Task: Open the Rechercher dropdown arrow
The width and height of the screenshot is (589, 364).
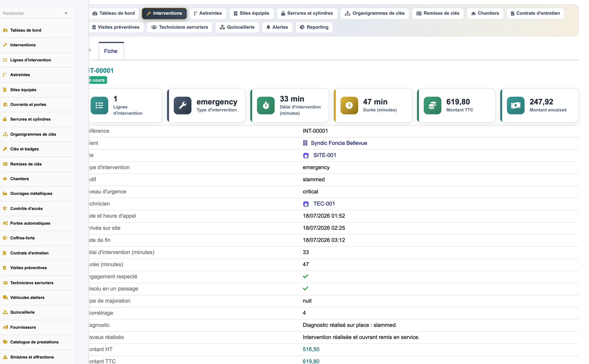Action: 66,13
